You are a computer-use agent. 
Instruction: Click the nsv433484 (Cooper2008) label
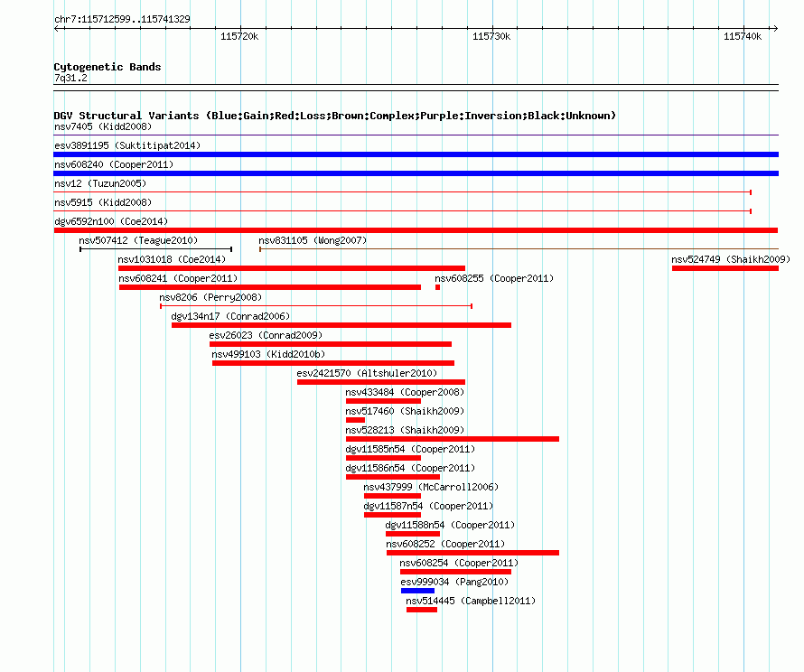coord(405,392)
